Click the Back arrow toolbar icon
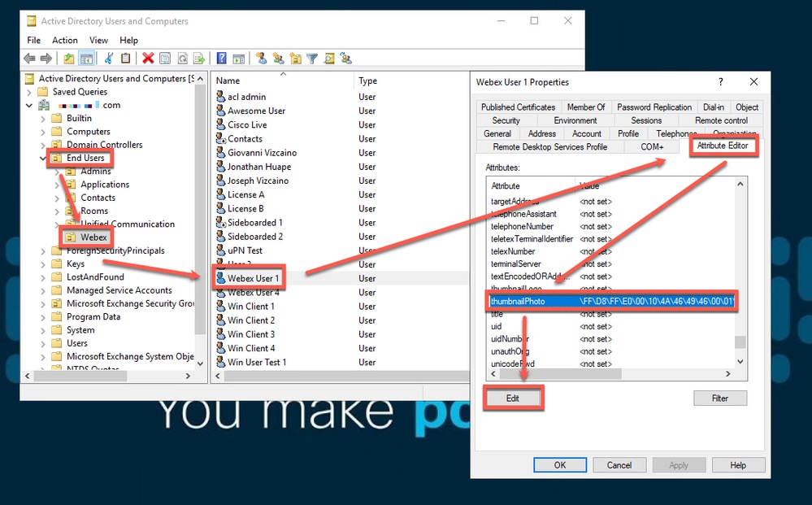812x505 pixels. tap(29, 59)
